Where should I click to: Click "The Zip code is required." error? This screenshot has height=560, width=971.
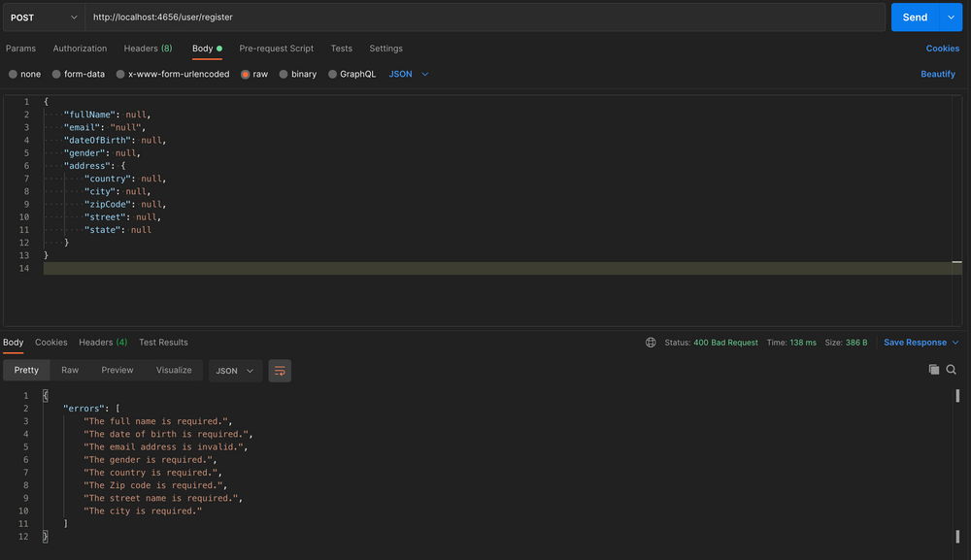(x=153, y=485)
